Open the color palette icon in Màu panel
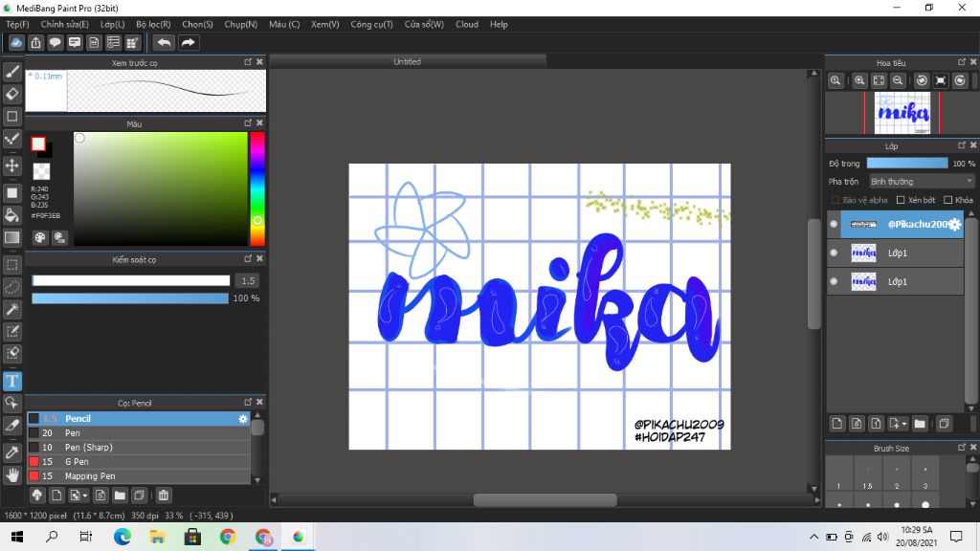 point(40,237)
